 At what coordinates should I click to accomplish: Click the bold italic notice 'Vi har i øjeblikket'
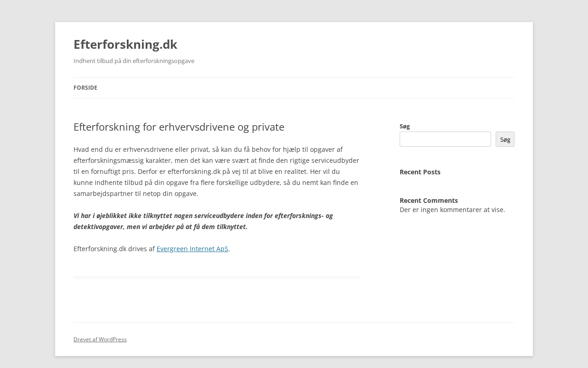[203, 221]
